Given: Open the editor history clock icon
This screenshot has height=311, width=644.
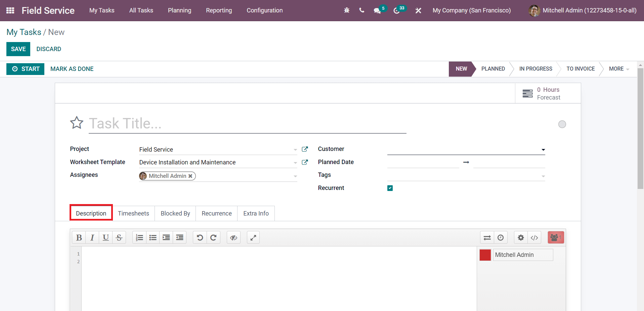Looking at the screenshot, I should (501, 237).
